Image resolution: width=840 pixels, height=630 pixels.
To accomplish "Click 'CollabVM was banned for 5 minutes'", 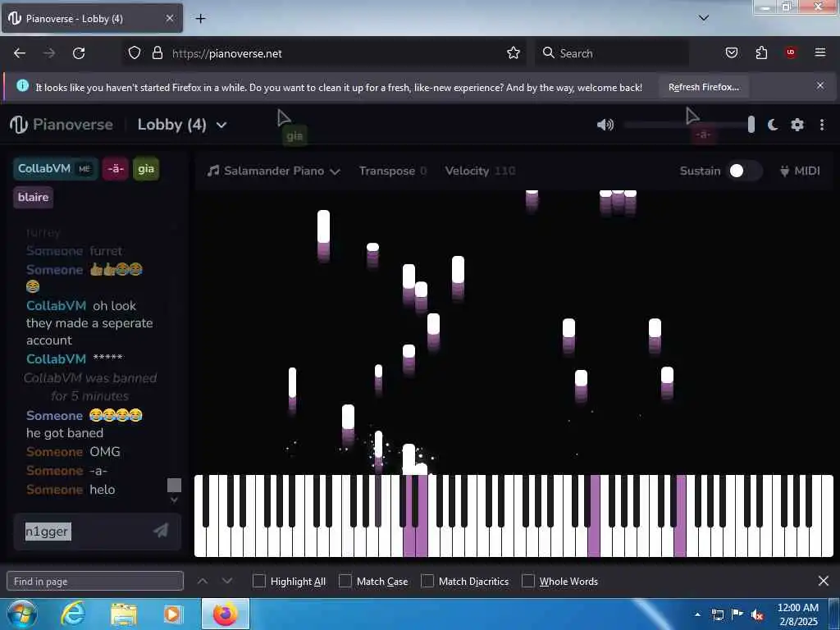I will point(90,387).
